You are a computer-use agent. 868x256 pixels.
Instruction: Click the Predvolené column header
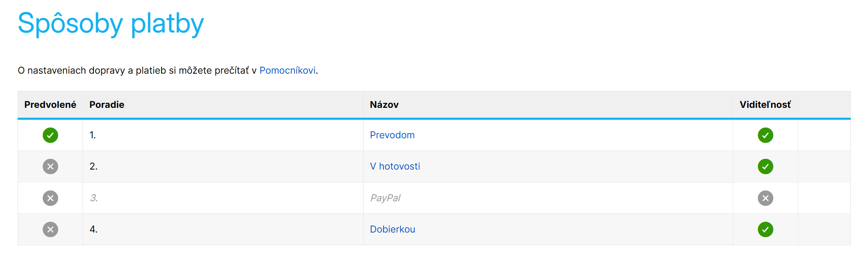(49, 105)
